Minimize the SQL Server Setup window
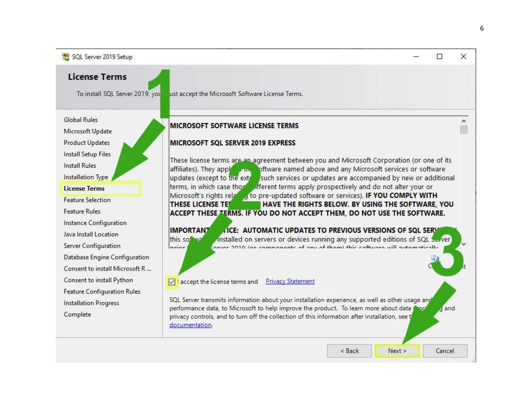 (x=416, y=57)
